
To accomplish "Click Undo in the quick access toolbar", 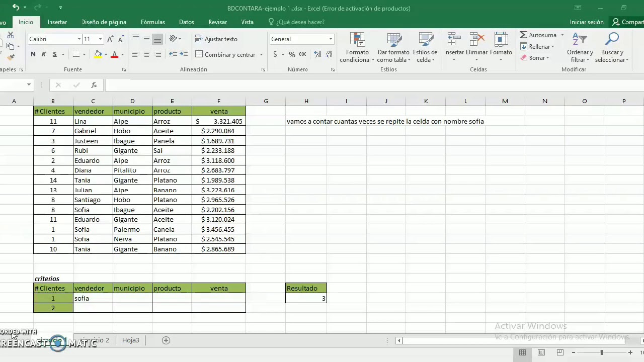I will pyautogui.click(x=16, y=8).
